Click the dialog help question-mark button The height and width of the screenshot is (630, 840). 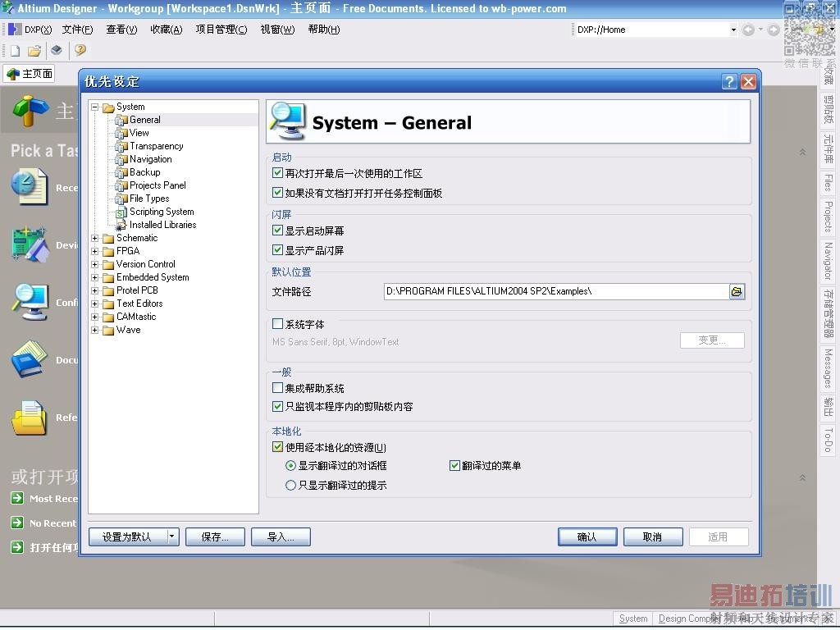pyautogui.click(x=729, y=81)
